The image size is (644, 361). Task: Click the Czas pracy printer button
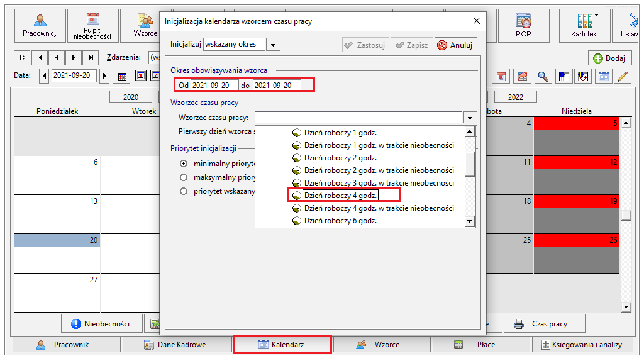click(544, 324)
